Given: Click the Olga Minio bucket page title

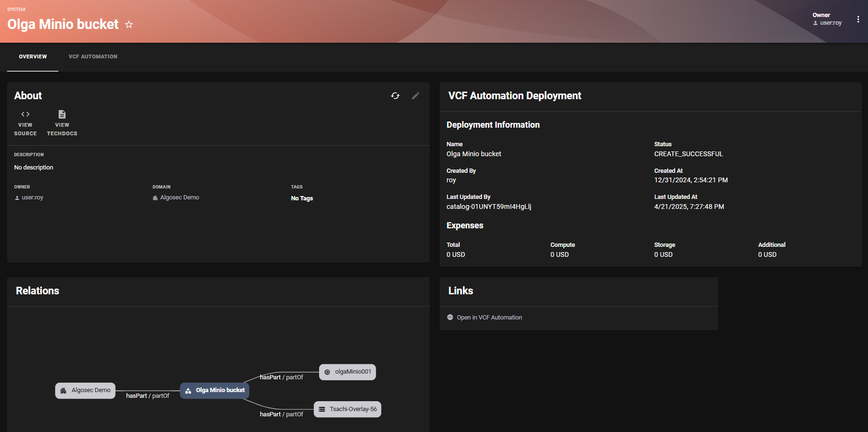Looking at the screenshot, I should (x=63, y=24).
